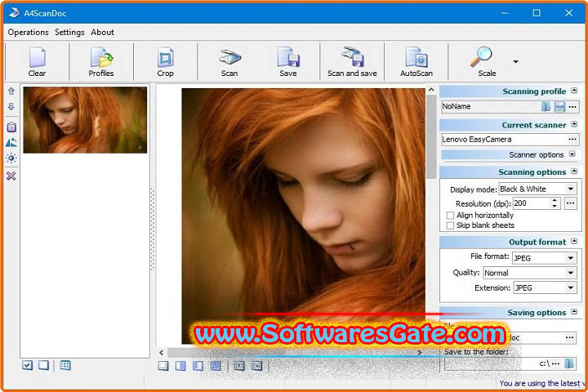Expand the Scanner options section
Image resolution: width=588 pixels, height=392 pixels.
click(572, 154)
